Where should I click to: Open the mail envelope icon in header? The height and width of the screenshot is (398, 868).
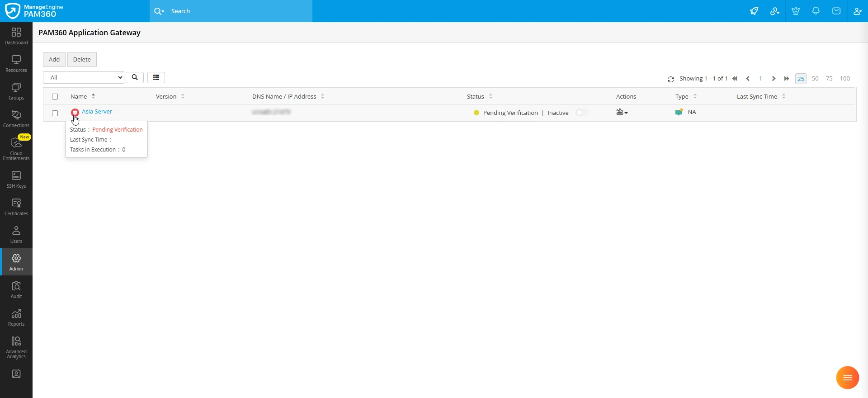[x=837, y=11]
